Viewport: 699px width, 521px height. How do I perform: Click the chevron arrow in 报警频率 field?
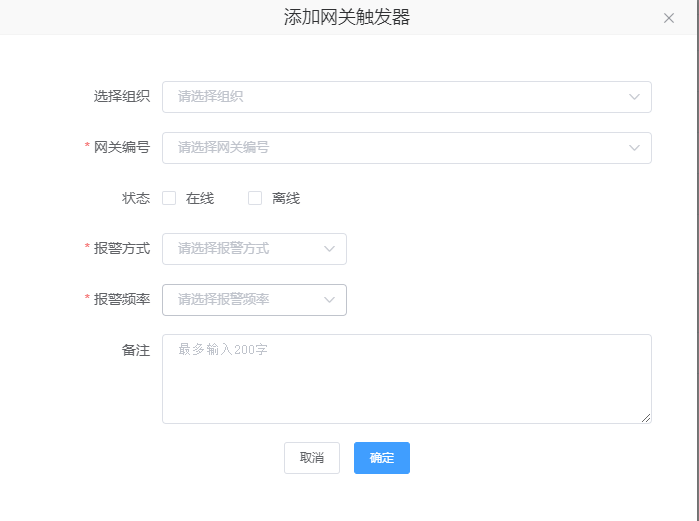[x=329, y=300]
